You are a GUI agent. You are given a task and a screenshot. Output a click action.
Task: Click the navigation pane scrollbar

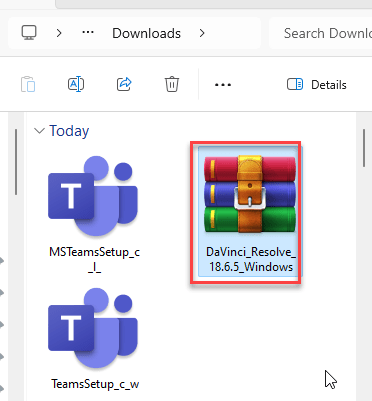16,162
